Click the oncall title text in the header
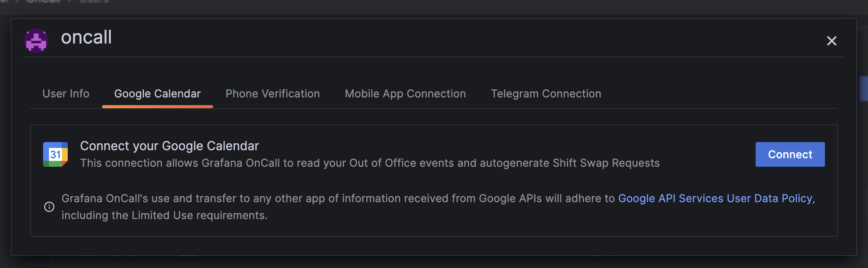Viewport: 868px width, 268px height. click(x=86, y=37)
